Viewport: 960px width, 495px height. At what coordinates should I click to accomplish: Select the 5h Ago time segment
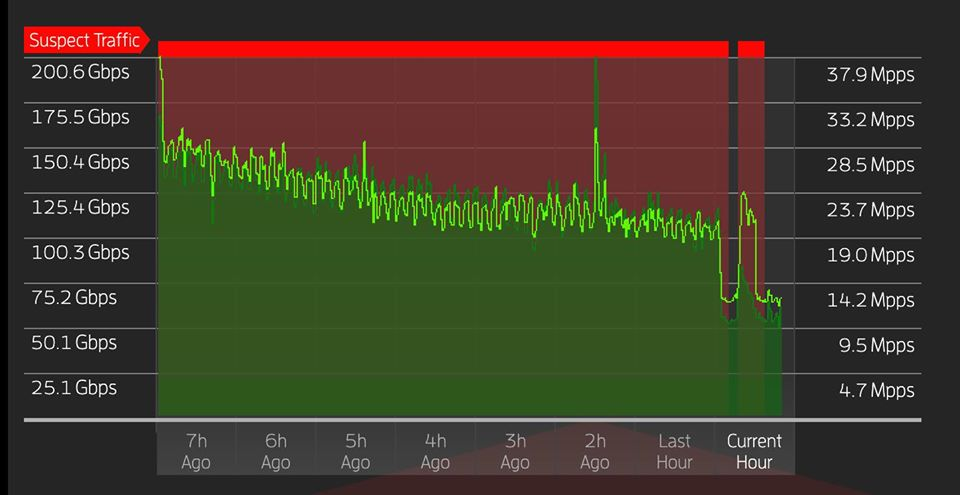pyautogui.click(x=355, y=451)
